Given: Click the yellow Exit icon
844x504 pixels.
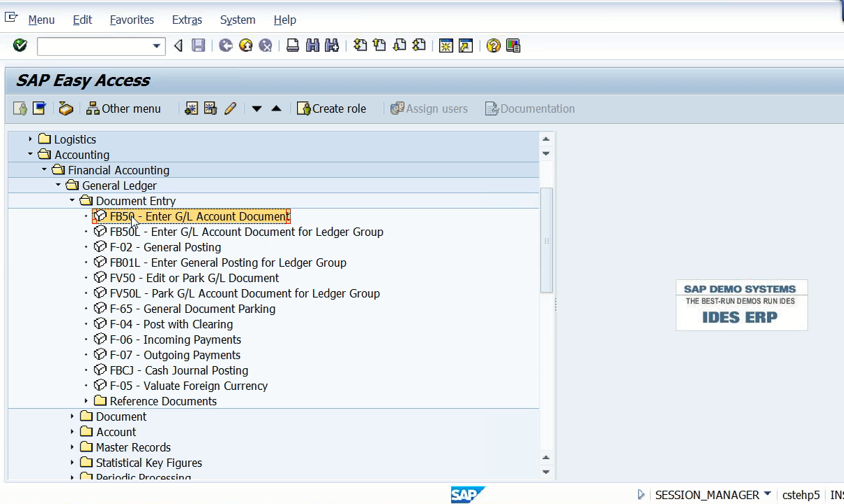Looking at the screenshot, I should tap(246, 45).
